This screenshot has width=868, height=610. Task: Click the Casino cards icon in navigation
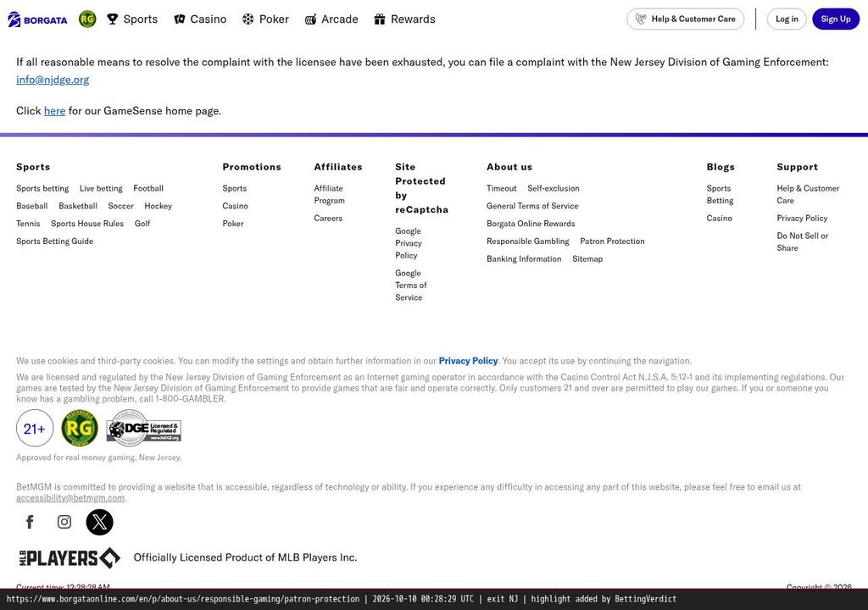[180, 19]
